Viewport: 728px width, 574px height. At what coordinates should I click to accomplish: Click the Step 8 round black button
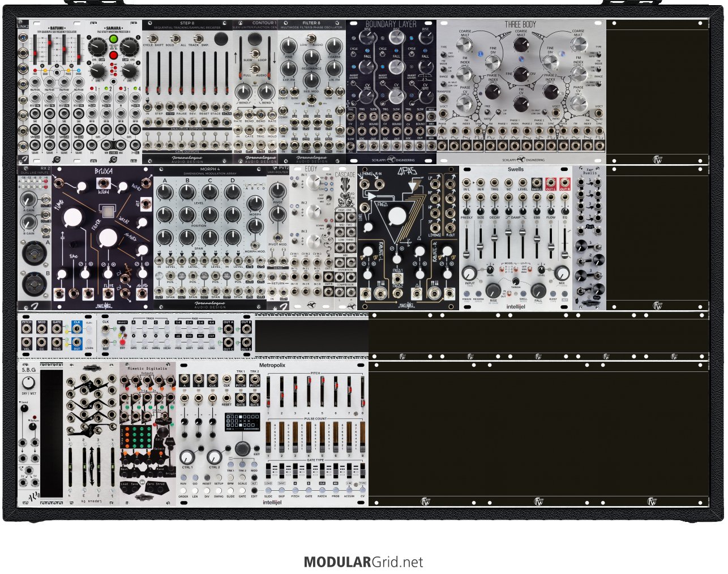coord(221,38)
